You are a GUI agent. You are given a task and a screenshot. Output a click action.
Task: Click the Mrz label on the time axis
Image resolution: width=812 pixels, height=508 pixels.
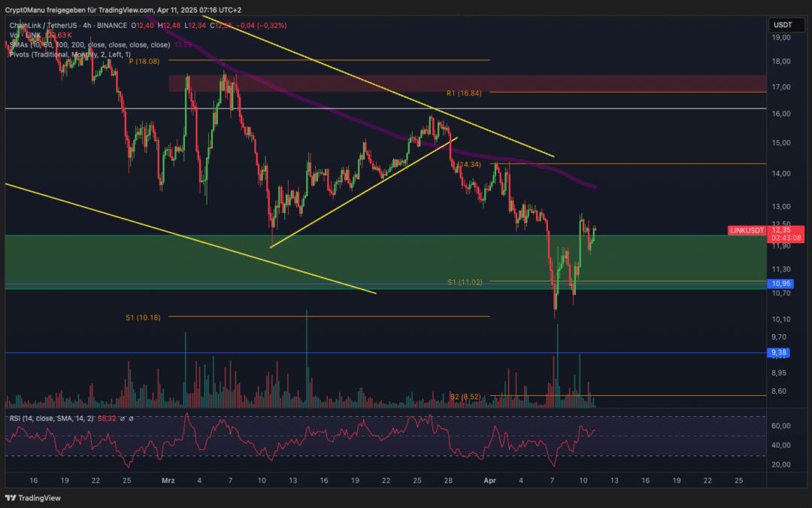click(x=168, y=480)
